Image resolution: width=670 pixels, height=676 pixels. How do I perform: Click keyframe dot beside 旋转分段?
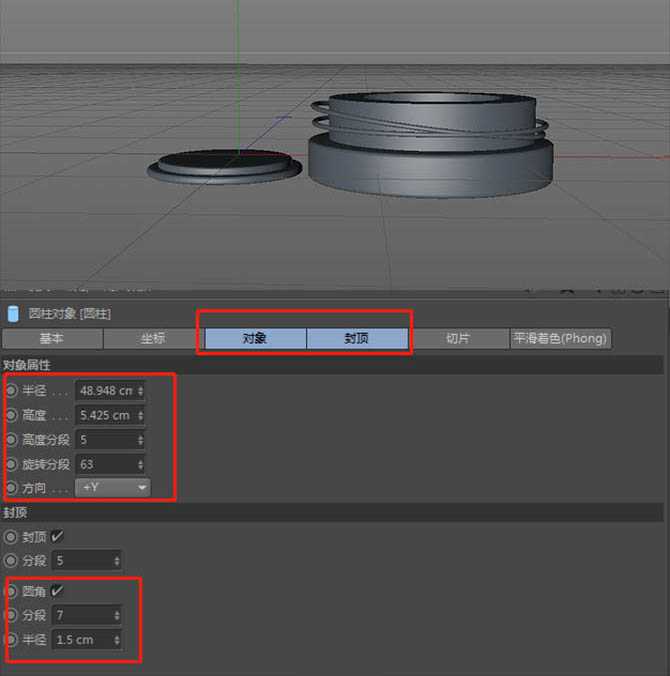(x=12, y=464)
